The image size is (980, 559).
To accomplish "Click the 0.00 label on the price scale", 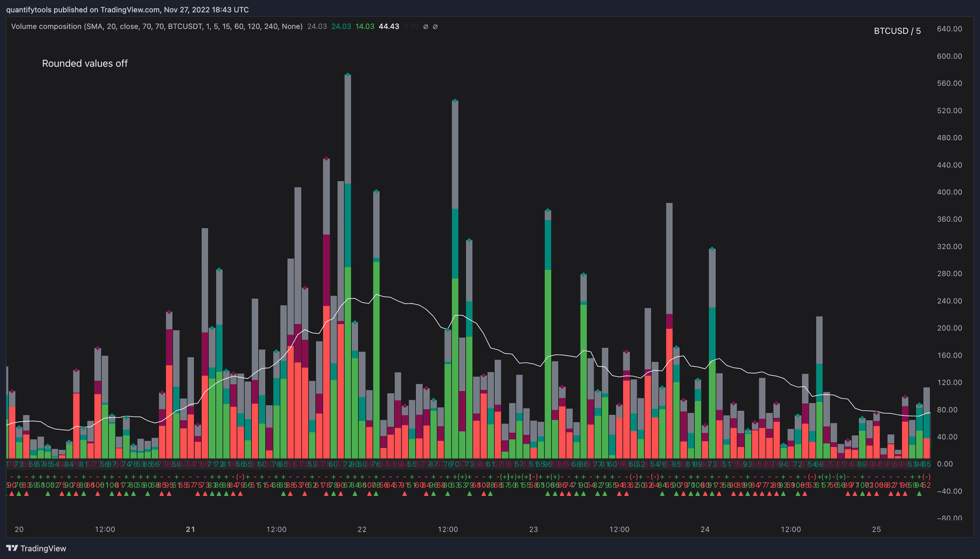I will tap(945, 464).
